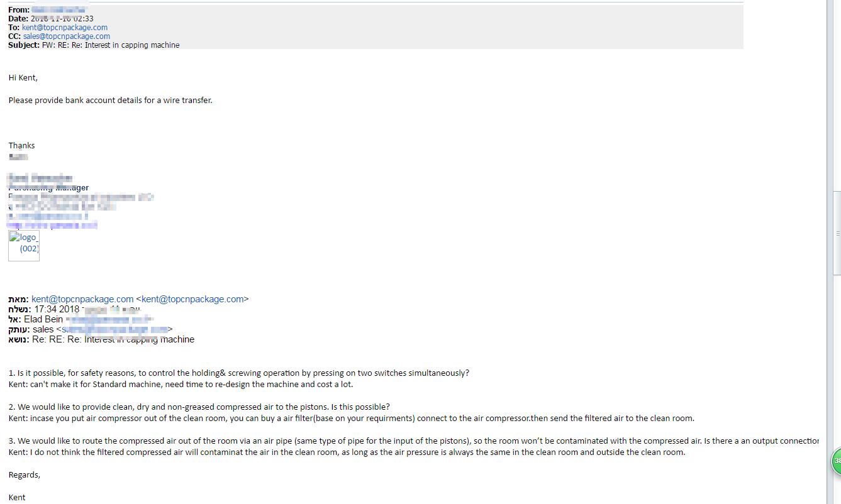841x504 pixels.
Task: Click the "Hi Kent," greeting line
Action: click(x=23, y=77)
